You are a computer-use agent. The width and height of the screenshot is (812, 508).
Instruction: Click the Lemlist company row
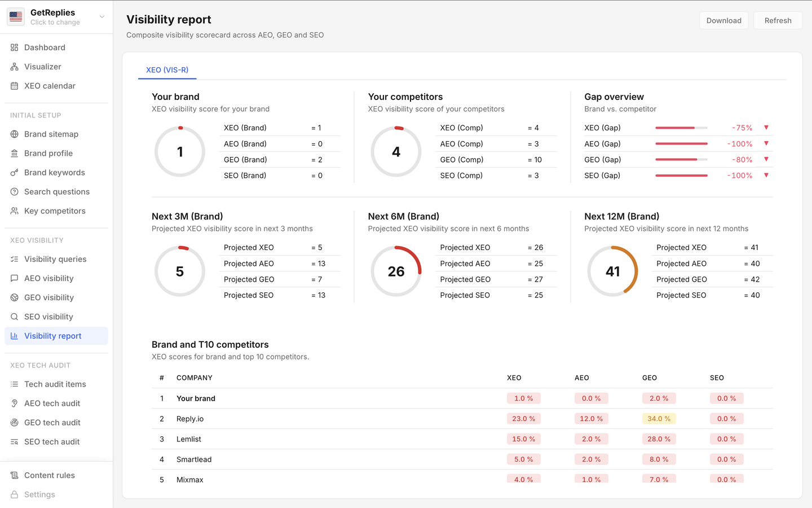point(462,439)
